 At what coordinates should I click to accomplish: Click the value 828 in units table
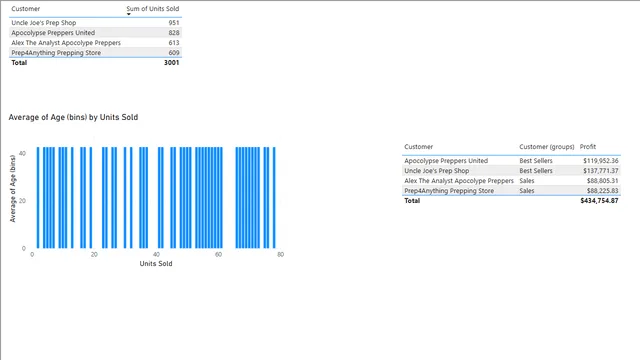174,33
